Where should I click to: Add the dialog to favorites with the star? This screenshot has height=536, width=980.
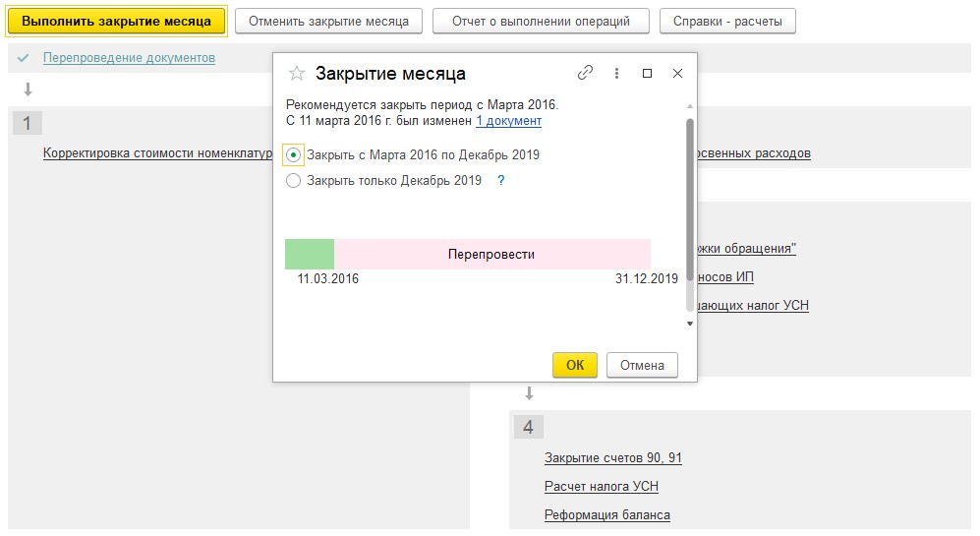point(296,74)
